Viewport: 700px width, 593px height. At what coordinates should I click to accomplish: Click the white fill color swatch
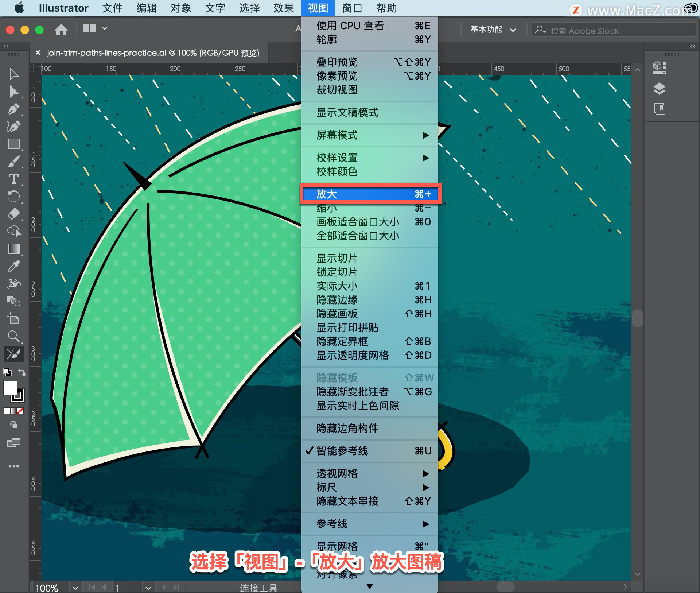click(10, 388)
